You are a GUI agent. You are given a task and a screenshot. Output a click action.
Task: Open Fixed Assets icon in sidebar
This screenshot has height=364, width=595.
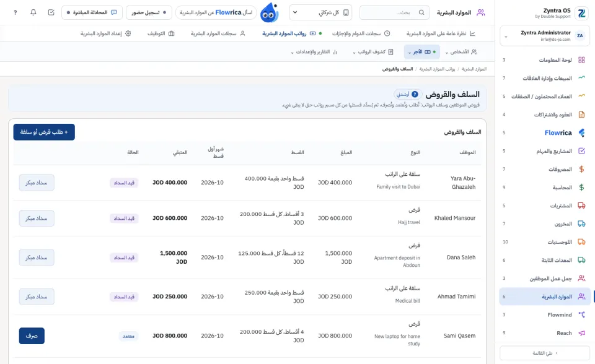pos(581,260)
